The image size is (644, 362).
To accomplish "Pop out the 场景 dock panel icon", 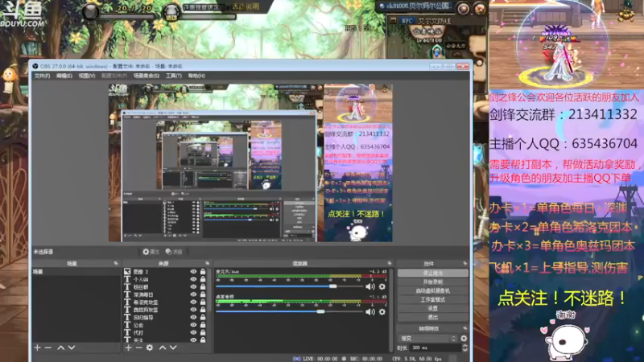I will (116, 264).
